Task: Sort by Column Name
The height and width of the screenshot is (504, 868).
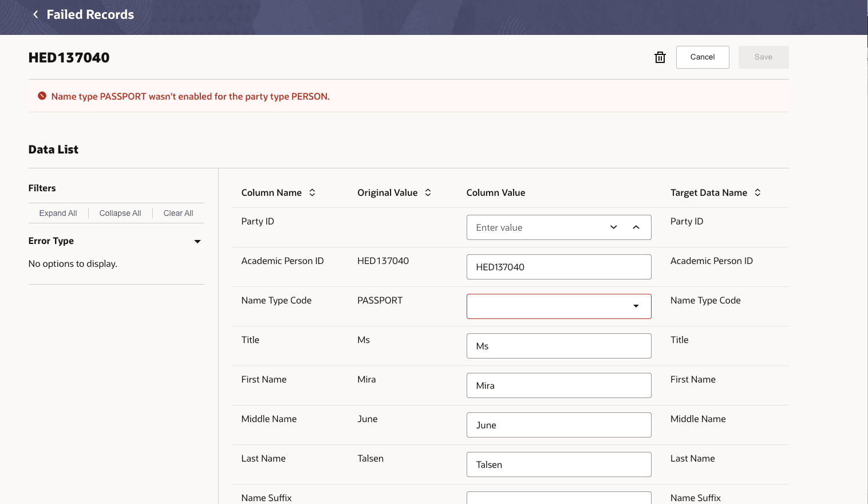Action: click(312, 192)
